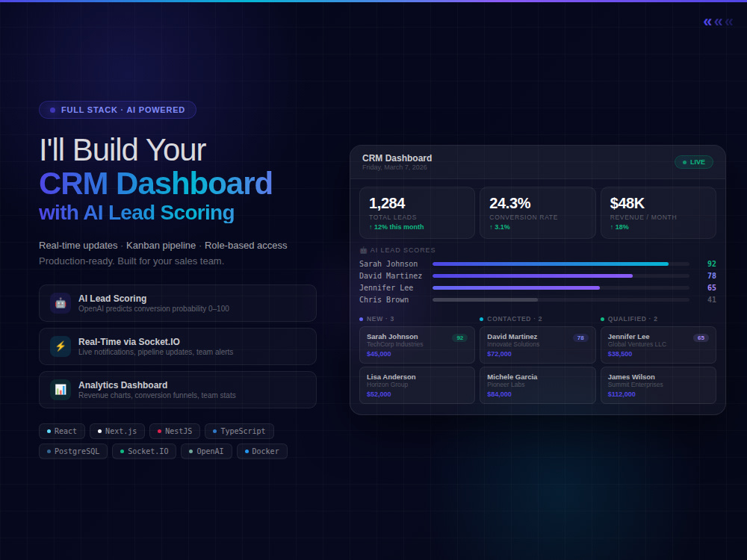Open Sarah Johnson TechCorp Industries kanban card

(417, 345)
